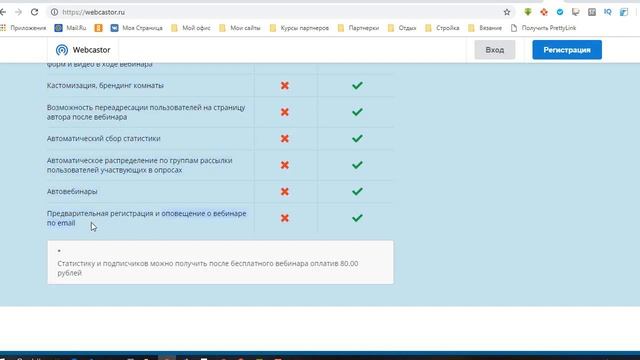Open the Моя Страница VK bookmark
This screenshot has height=360, width=640.
click(137, 28)
